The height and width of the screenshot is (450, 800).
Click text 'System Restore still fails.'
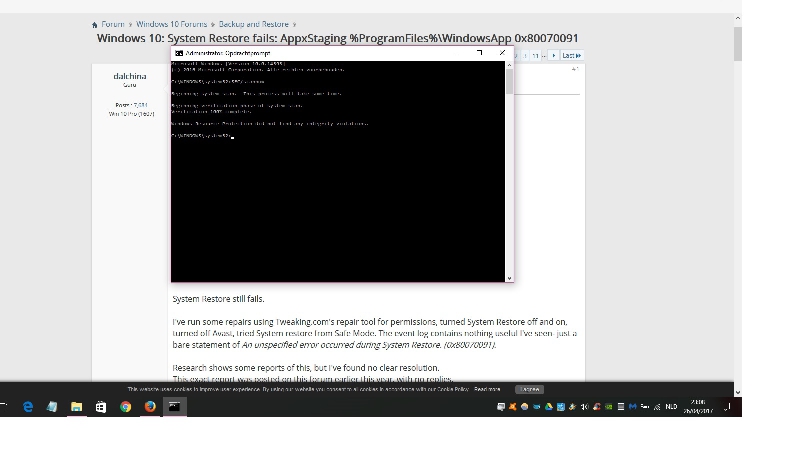tap(218, 299)
